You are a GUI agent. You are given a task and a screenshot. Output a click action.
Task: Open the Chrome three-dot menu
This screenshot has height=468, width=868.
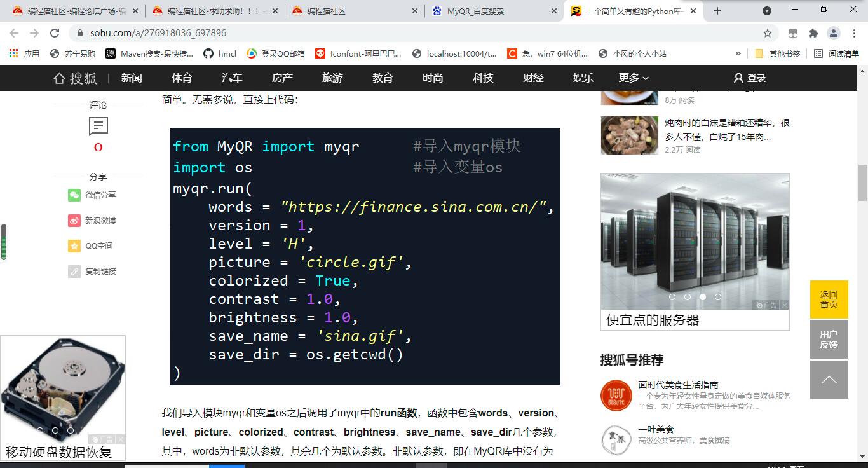point(853,33)
